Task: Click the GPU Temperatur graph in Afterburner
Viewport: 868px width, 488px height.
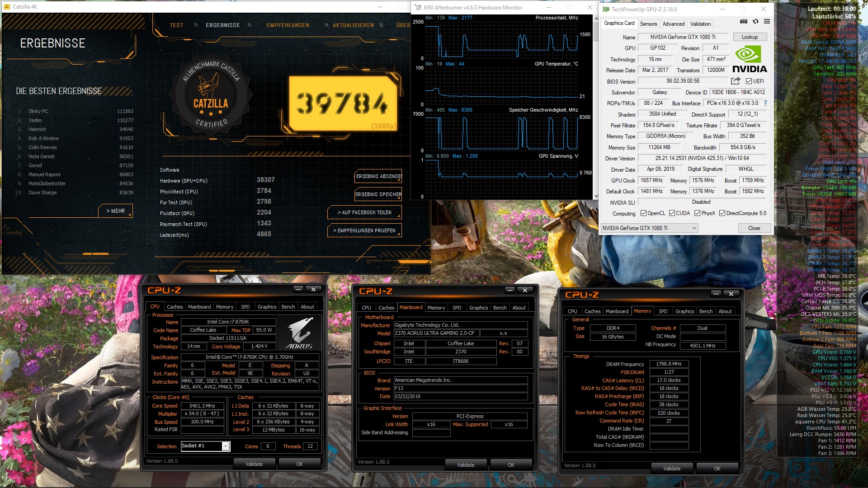Action: pyautogui.click(x=502, y=86)
